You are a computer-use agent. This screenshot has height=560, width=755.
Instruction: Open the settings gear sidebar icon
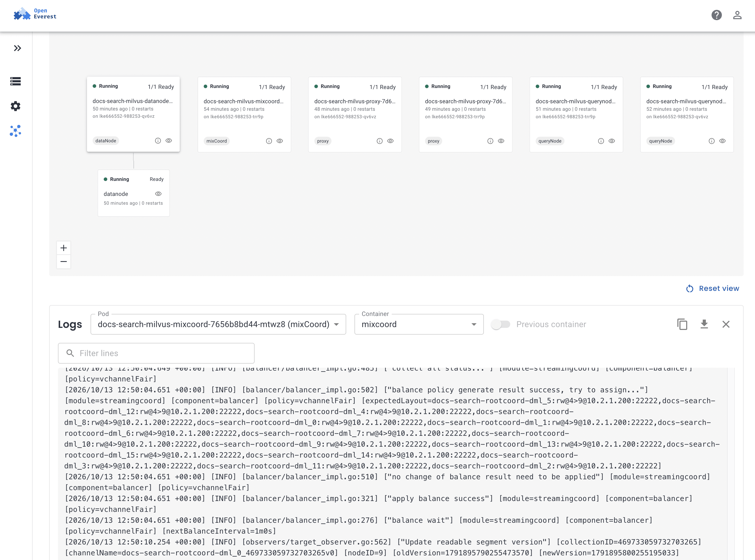pos(16,106)
